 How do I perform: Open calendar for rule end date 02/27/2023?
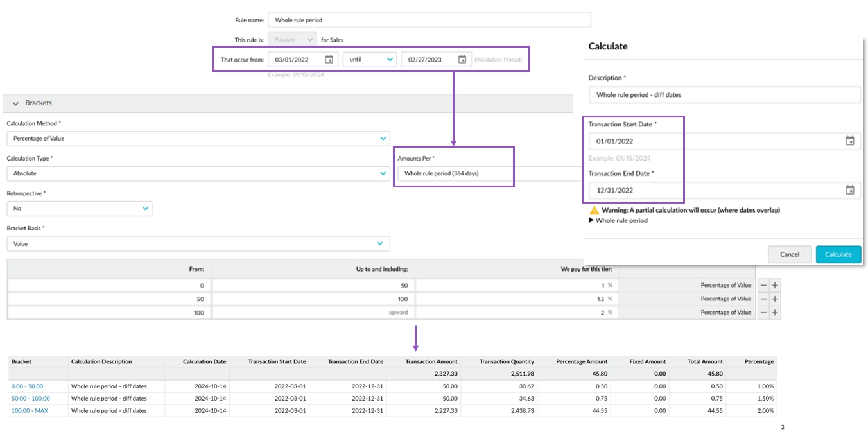coord(462,60)
